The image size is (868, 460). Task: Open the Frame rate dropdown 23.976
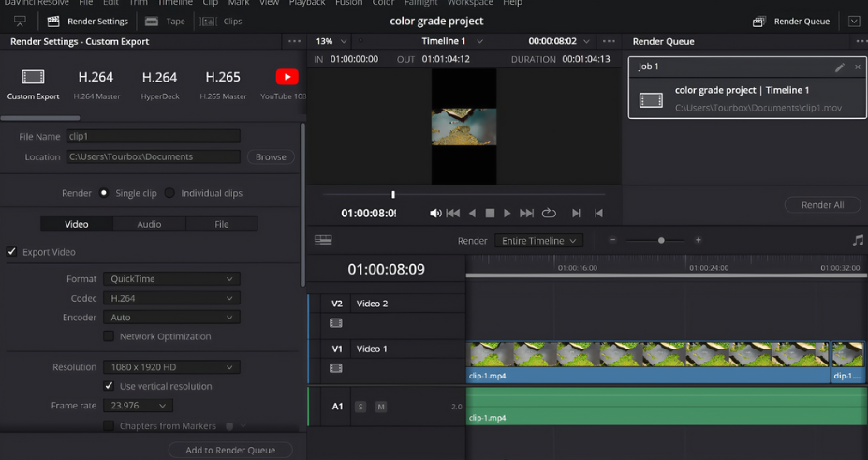[x=138, y=406]
